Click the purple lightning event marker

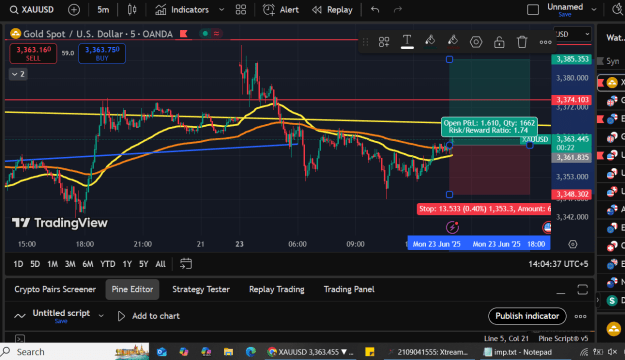click(452, 227)
